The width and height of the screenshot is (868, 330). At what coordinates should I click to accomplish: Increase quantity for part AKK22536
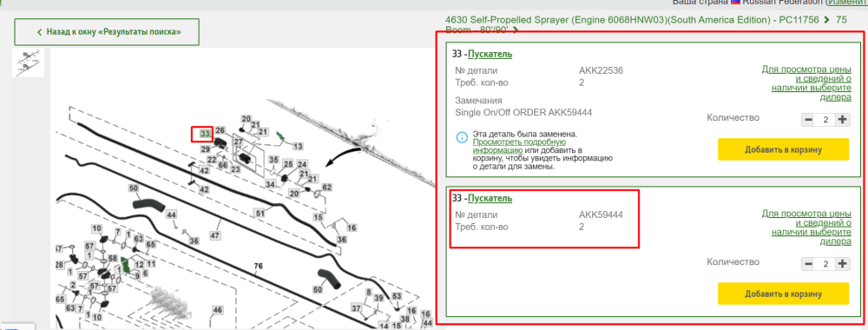pos(843,119)
